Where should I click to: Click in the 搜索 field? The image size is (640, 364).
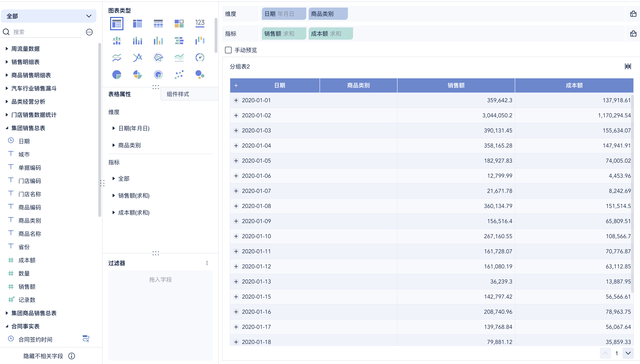pyautogui.click(x=45, y=32)
